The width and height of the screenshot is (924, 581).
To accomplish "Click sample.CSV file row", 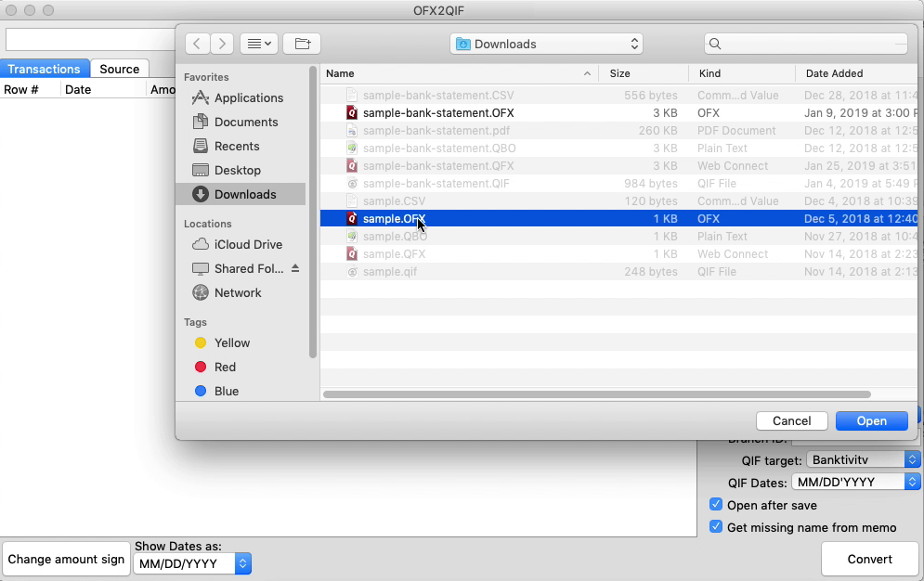I will point(618,201).
